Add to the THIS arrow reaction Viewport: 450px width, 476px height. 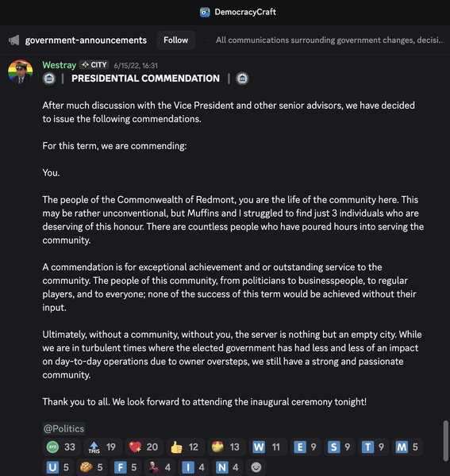[x=103, y=447]
